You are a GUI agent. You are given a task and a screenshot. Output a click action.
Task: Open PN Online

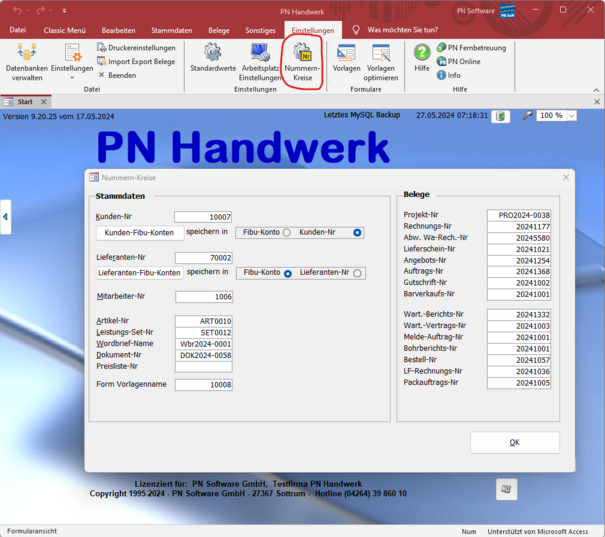tap(459, 61)
